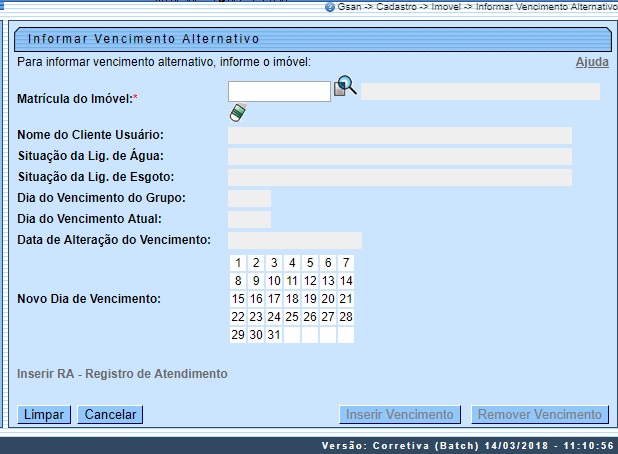Click the Nome do Cliente Usuário field

[400, 135]
